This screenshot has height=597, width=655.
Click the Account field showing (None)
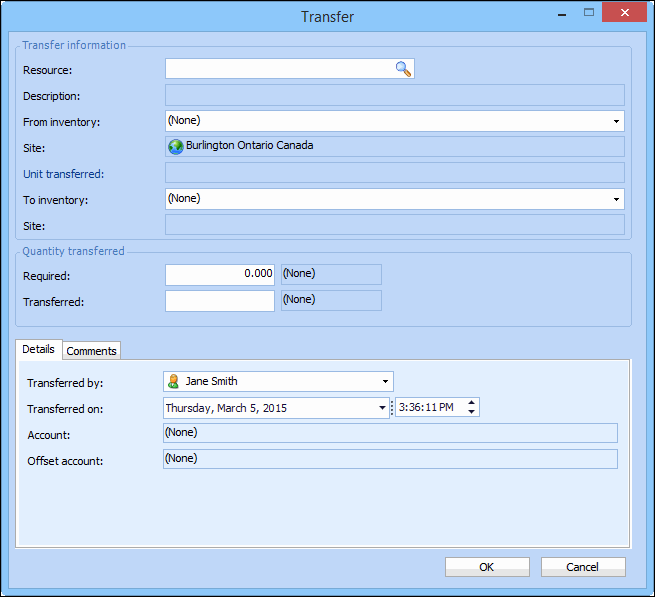pyautogui.click(x=390, y=433)
